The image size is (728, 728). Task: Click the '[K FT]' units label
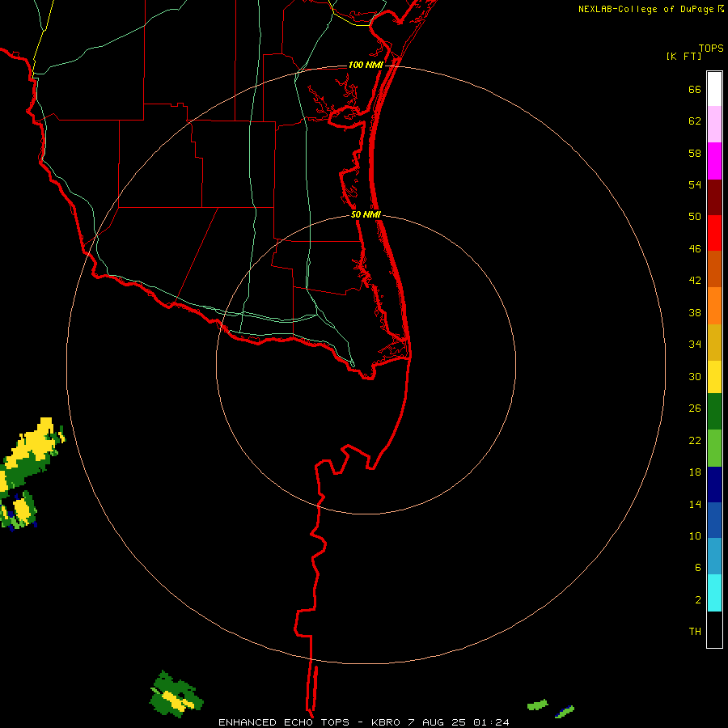pos(684,56)
